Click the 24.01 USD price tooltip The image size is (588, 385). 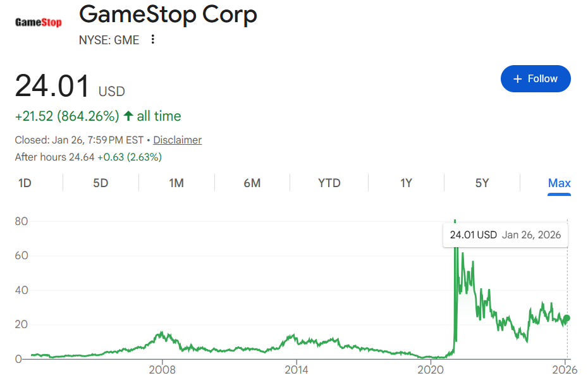(x=505, y=235)
